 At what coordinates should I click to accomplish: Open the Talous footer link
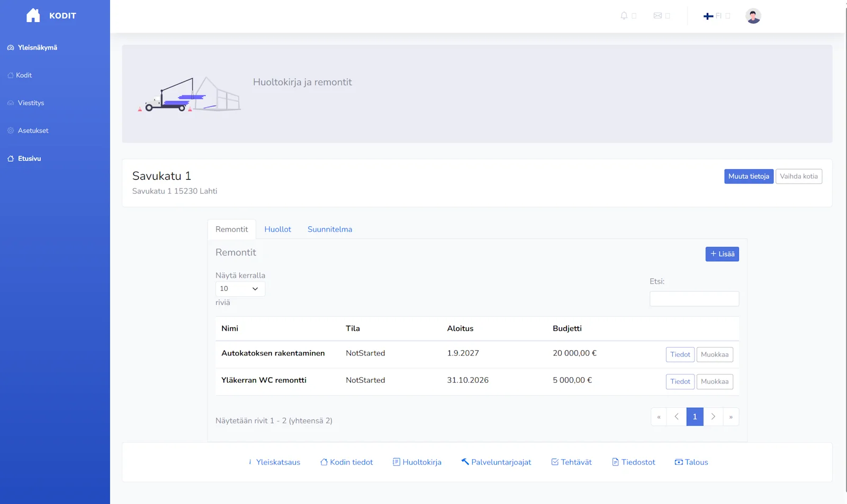[691, 462]
